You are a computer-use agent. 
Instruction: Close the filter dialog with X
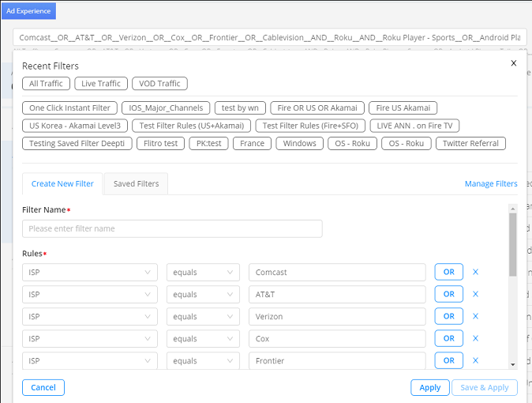514,63
